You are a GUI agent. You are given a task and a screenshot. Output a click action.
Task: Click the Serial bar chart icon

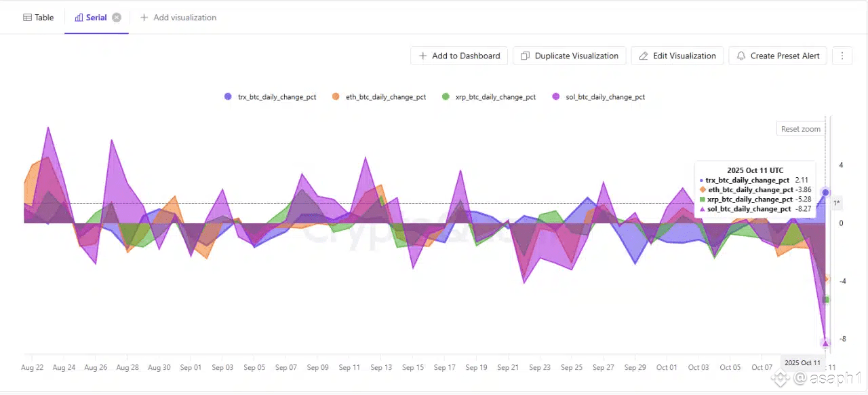point(79,18)
